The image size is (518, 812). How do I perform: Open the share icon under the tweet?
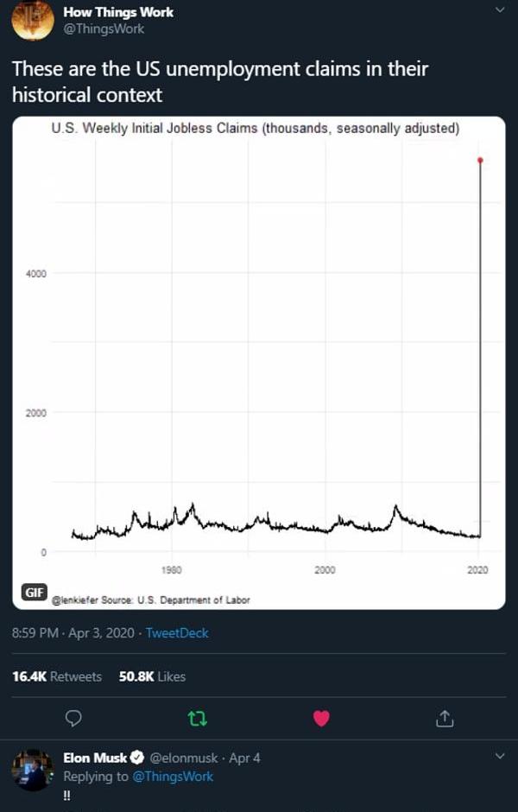[445, 718]
